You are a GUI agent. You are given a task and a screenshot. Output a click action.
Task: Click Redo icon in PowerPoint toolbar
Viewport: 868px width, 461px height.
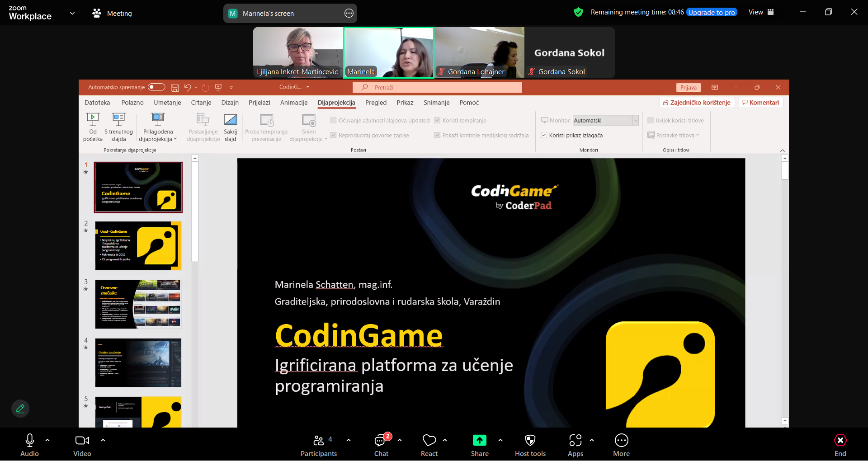pos(206,88)
